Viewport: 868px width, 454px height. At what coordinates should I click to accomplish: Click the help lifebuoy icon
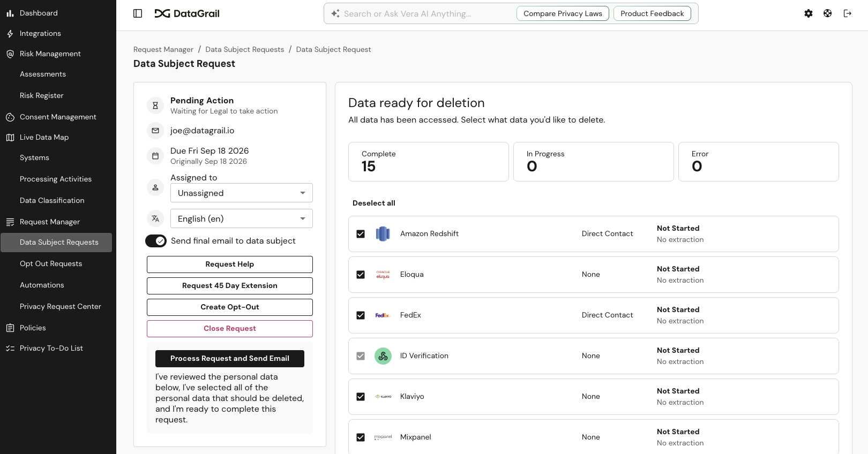828,13
